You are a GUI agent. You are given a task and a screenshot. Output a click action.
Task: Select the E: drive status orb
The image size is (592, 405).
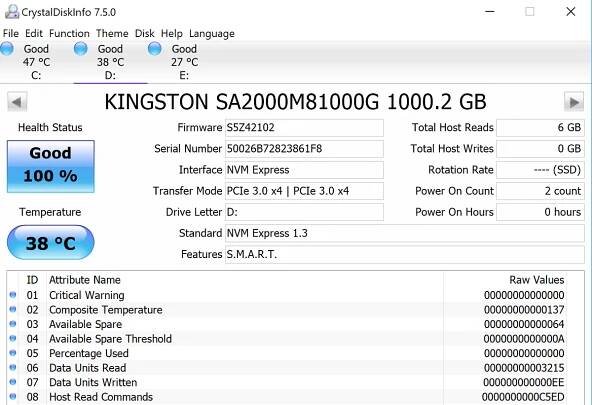pyautogui.click(x=154, y=49)
